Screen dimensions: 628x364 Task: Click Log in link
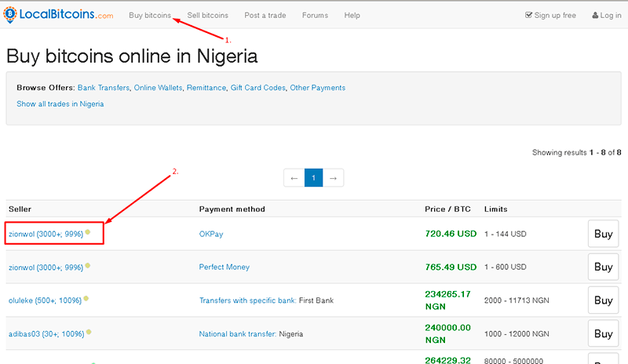pyautogui.click(x=607, y=15)
